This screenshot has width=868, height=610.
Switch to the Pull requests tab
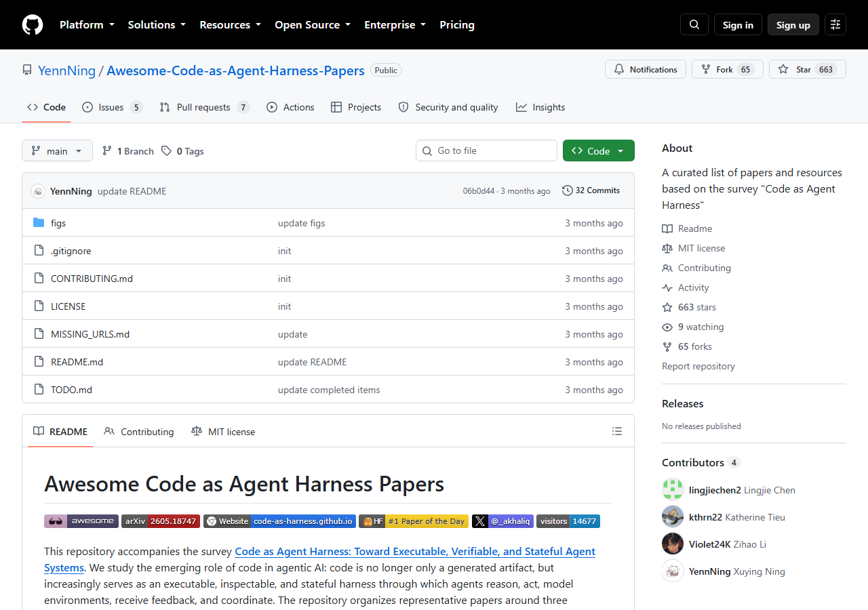[x=204, y=107]
